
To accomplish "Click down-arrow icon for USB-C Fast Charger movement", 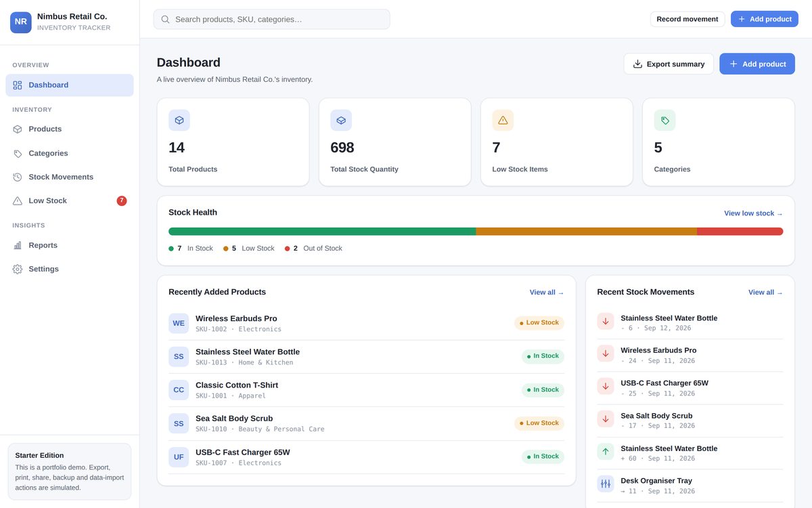I will pyautogui.click(x=606, y=386).
